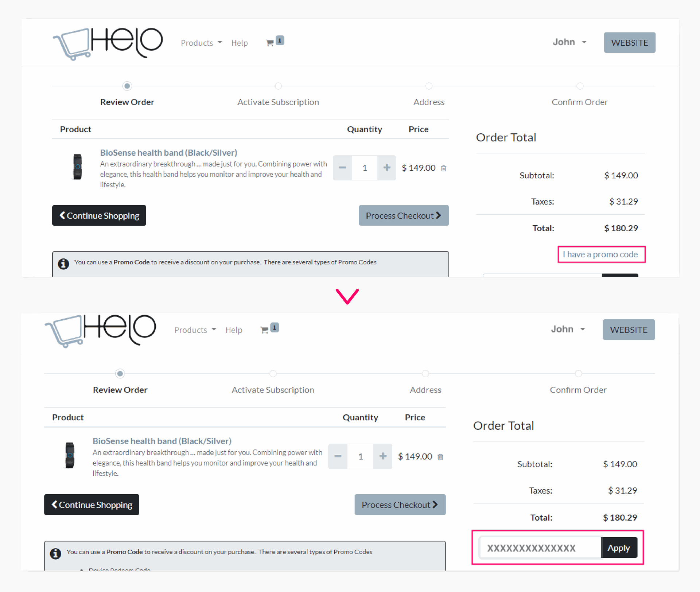Click the delete trash icon for product
Viewport: 700px width, 592px height.
(444, 167)
